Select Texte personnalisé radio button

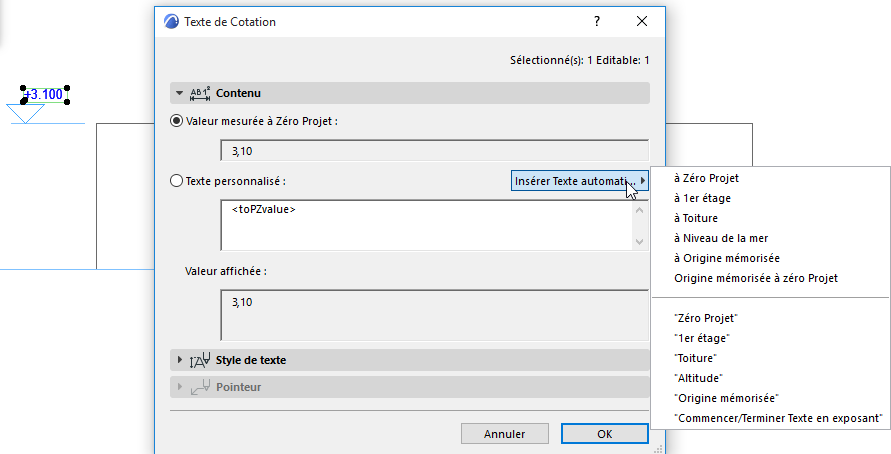pos(177,181)
